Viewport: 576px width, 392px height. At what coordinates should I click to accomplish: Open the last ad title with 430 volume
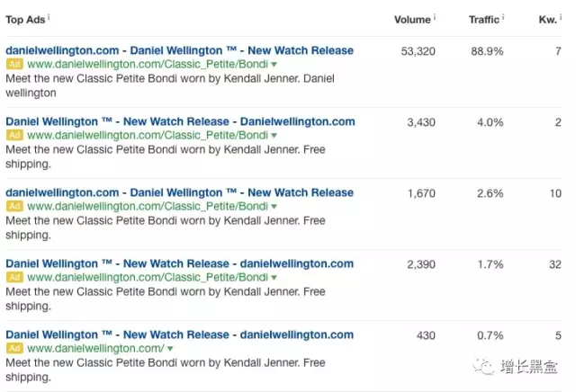pyautogui.click(x=180, y=334)
